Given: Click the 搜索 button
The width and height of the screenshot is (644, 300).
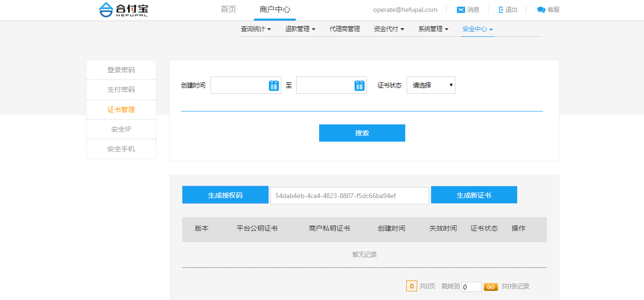Looking at the screenshot, I should pyautogui.click(x=362, y=133).
